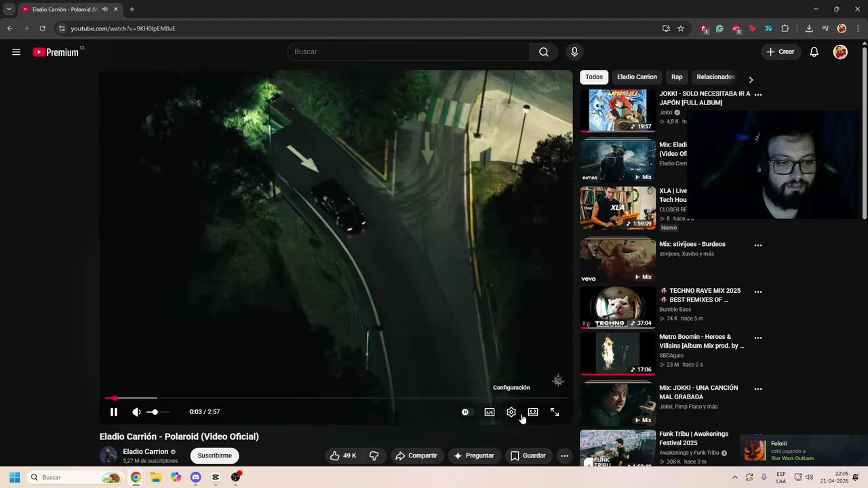Screen dimensions: 868x488
Task: Open the notifications bell
Action: 814,52
